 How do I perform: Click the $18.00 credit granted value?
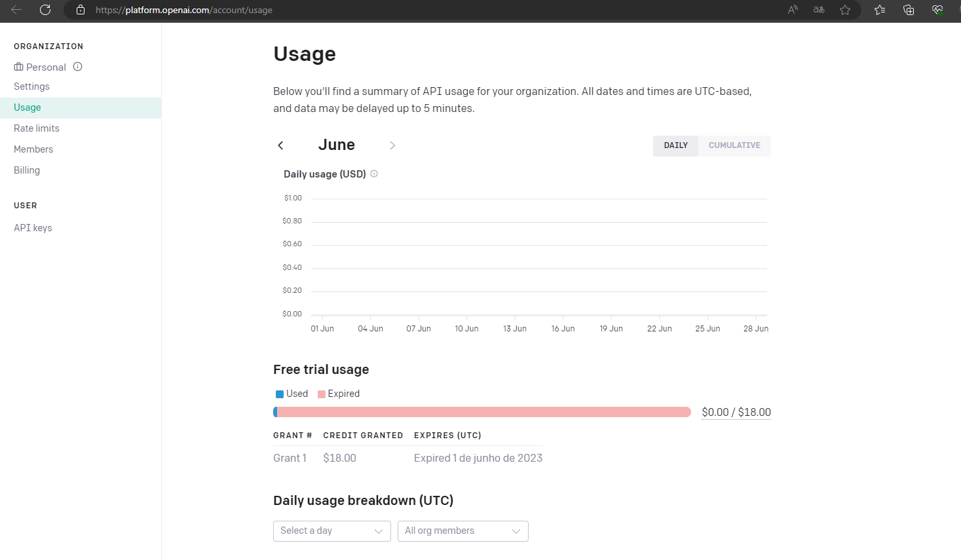point(339,458)
